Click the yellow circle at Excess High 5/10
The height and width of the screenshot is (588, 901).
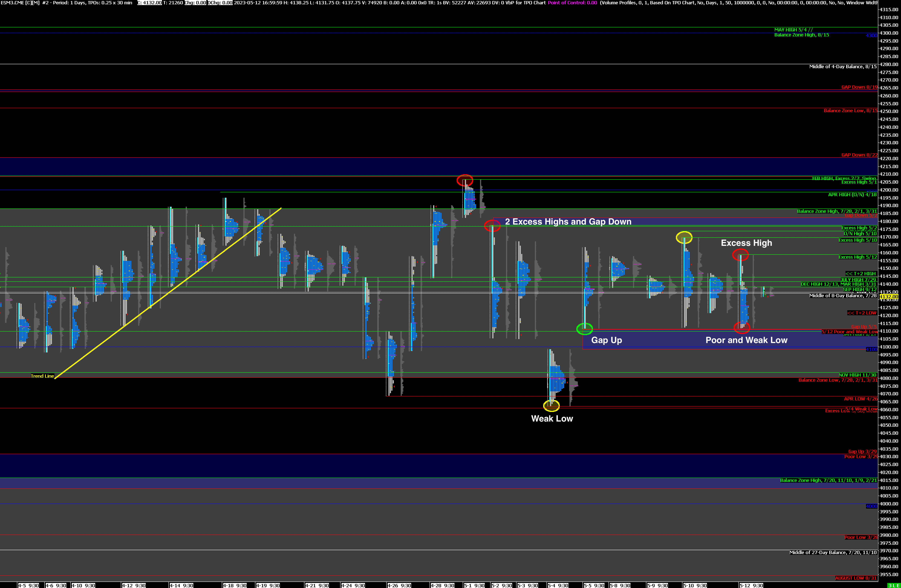click(684, 237)
